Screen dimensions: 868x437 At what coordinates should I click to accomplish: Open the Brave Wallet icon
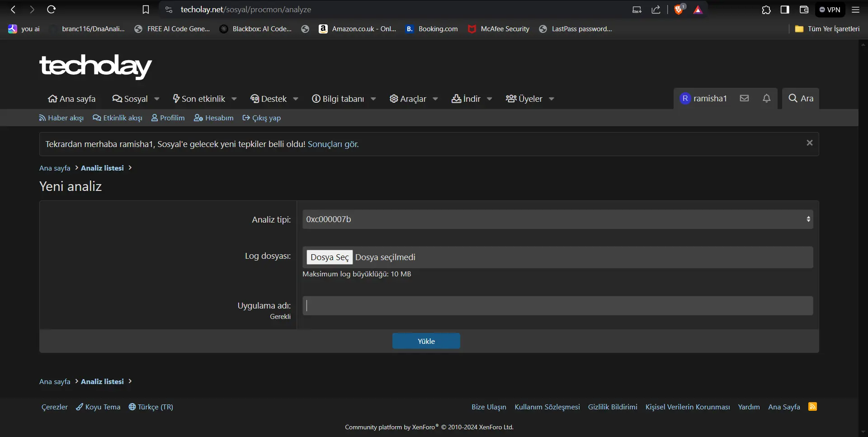coord(804,9)
